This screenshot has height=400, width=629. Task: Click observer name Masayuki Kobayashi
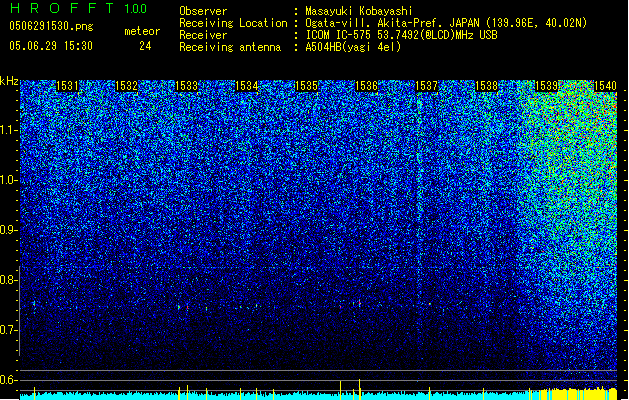(359, 11)
